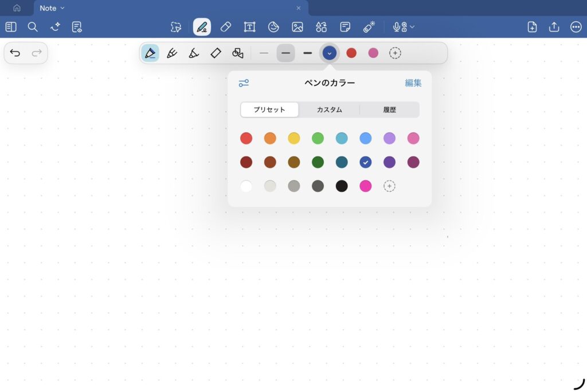The height and width of the screenshot is (392, 587).
Task: Add a new preset color in palette
Action: (x=389, y=186)
